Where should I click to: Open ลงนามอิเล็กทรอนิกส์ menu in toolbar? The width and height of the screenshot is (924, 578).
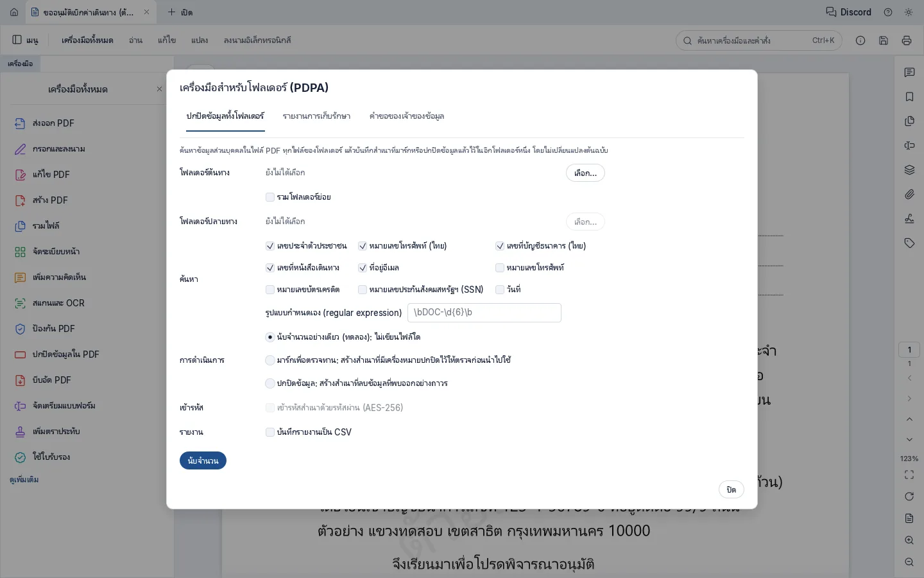(x=257, y=40)
